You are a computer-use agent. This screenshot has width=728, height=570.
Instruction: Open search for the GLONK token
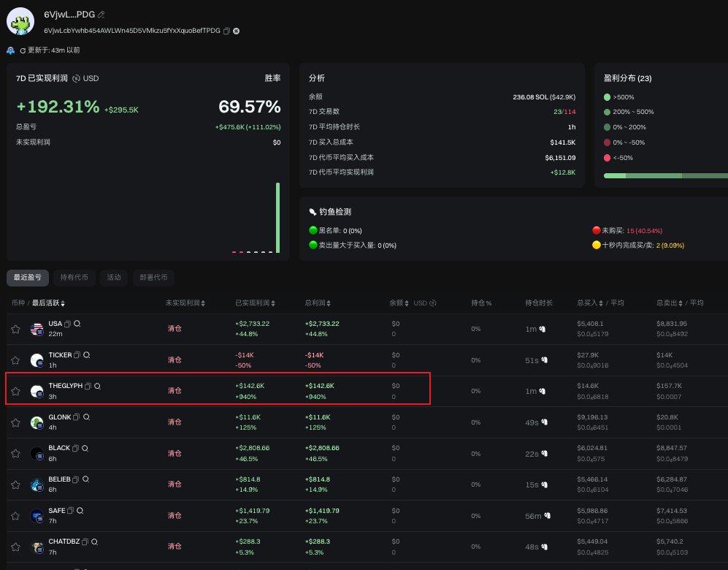[86, 417]
